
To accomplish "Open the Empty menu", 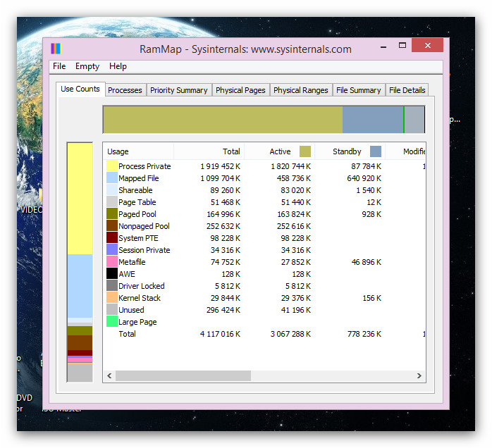I will (87, 66).
